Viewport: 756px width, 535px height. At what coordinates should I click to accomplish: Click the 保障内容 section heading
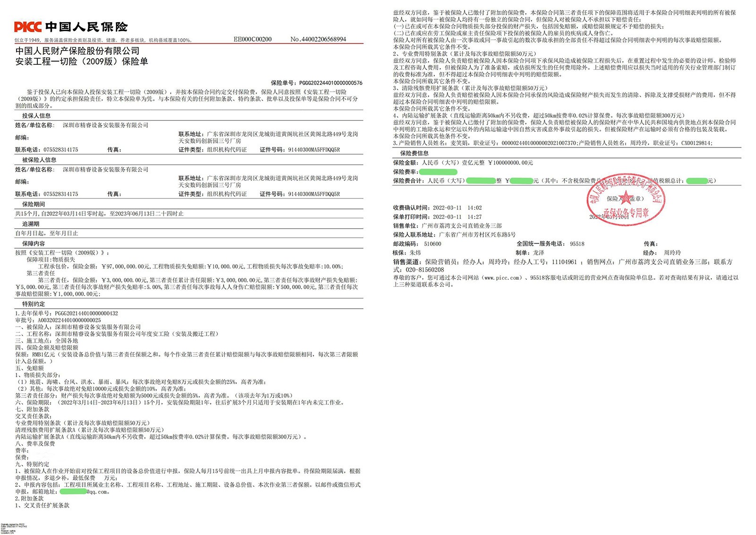click(34, 244)
